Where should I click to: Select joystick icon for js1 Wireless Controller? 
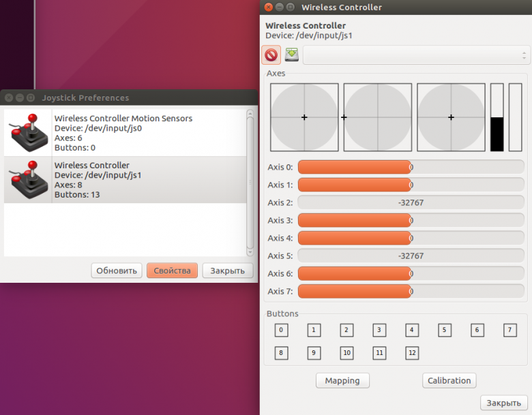29,180
